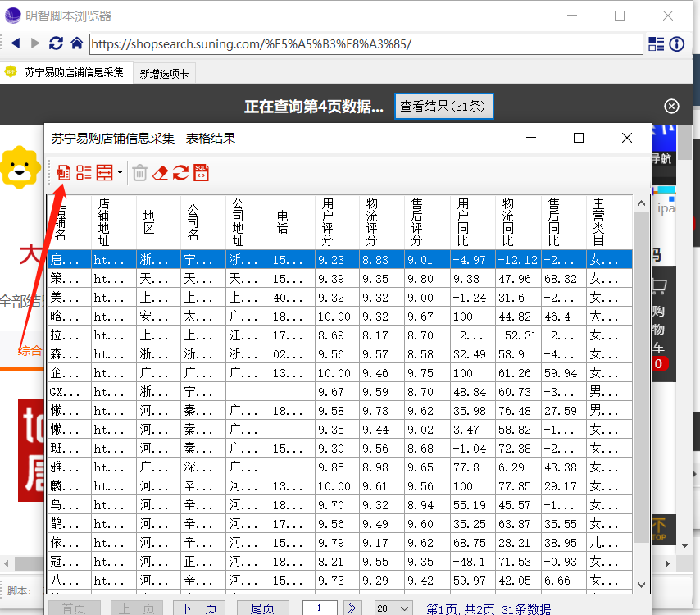Click the info icon beside the address bar
Screen dimensions: 700x615
(x=677, y=43)
